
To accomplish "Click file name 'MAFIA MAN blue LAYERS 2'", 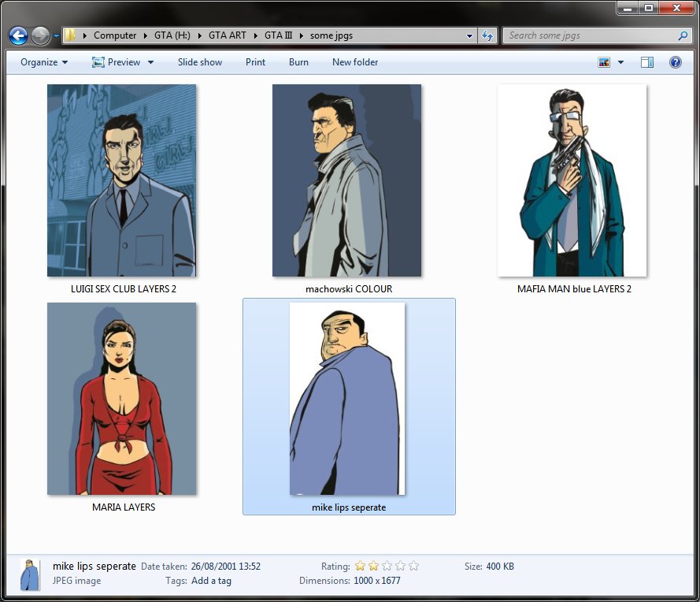I will pos(574,289).
